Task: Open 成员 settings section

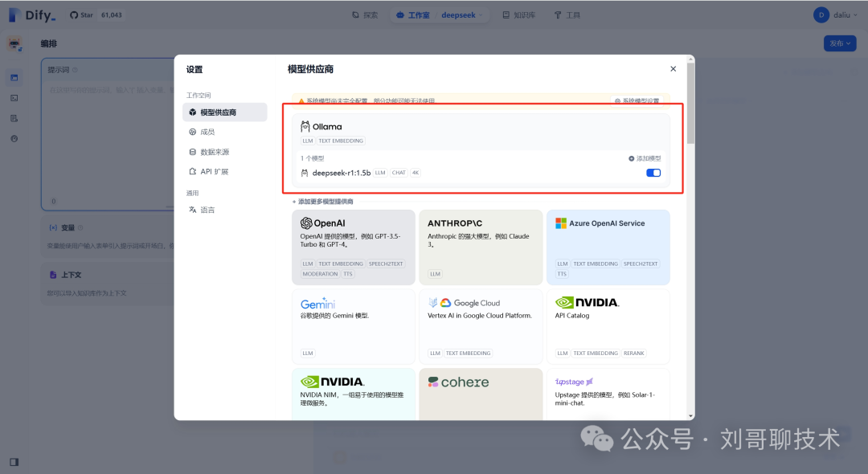Action: click(x=225, y=132)
